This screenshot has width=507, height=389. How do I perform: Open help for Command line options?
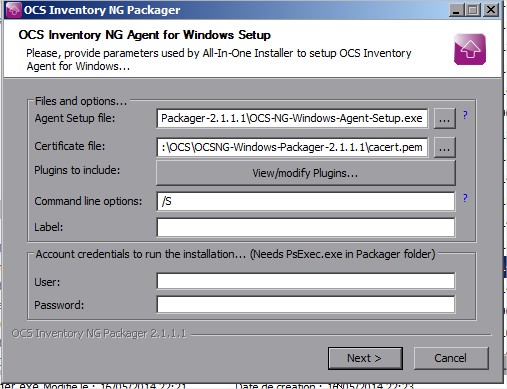pos(465,198)
